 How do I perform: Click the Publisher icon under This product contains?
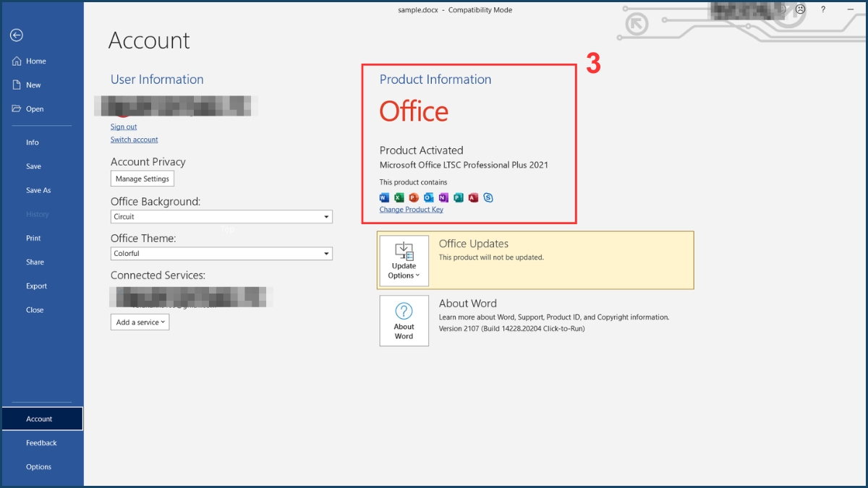point(459,197)
